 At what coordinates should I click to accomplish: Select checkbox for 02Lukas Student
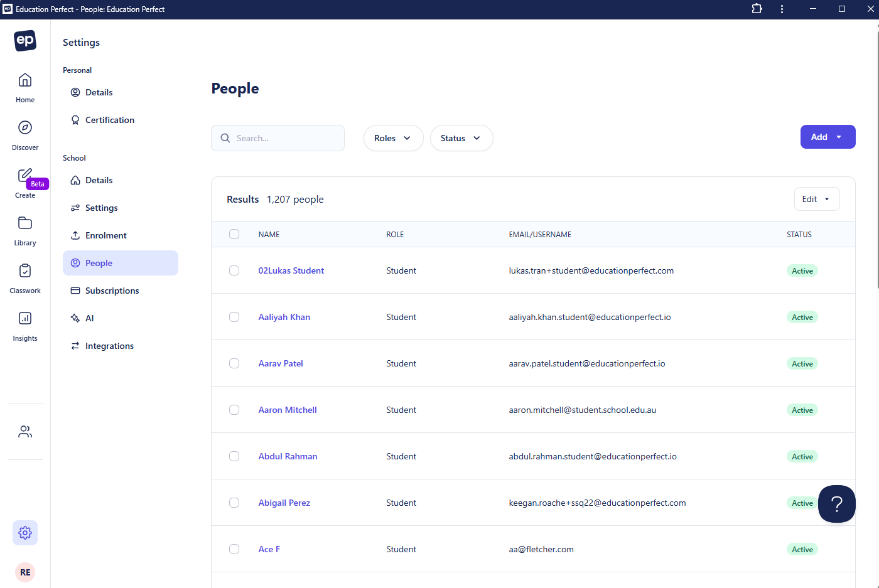click(234, 270)
